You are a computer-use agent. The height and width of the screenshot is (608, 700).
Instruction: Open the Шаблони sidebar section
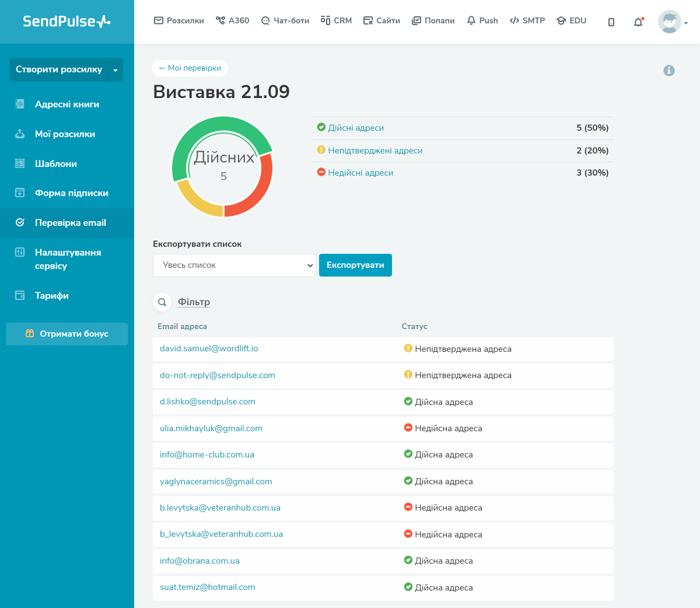(55, 164)
